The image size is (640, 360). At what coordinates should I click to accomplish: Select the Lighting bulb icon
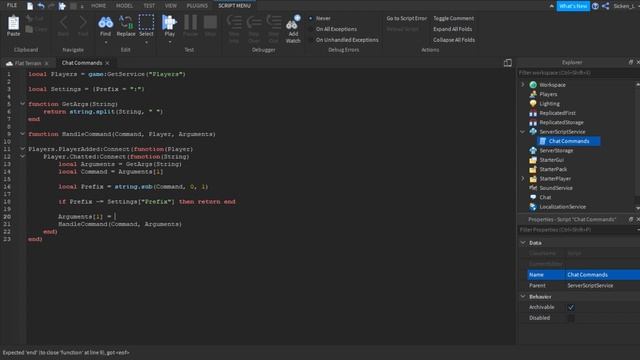point(533,104)
